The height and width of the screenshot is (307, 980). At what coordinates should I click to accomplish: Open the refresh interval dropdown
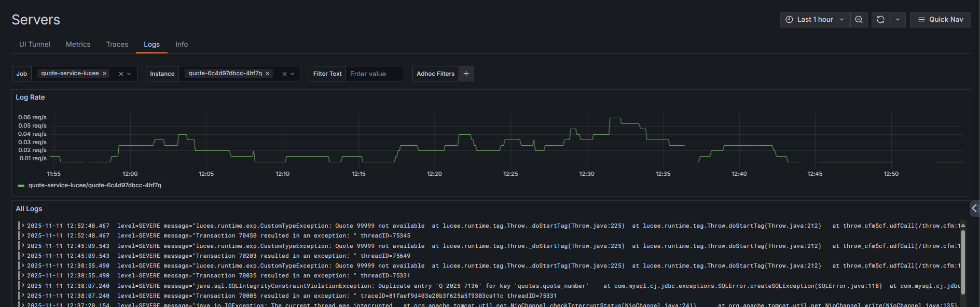(x=898, y=20)
